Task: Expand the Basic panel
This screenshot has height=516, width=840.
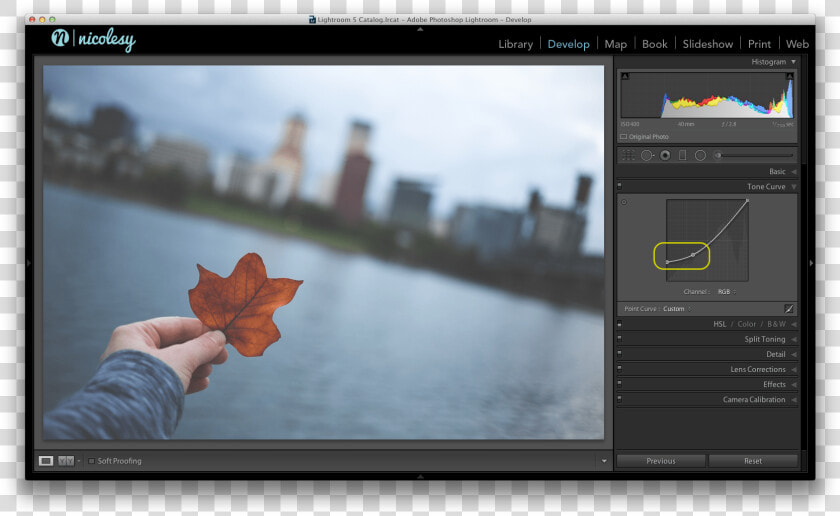Action: [x=793, y=171]
